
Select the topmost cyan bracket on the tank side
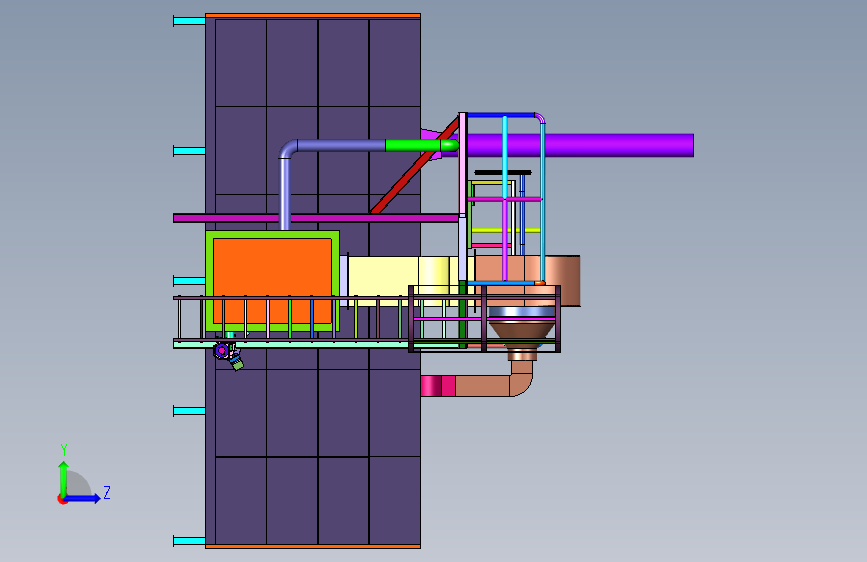coord(189,21)
